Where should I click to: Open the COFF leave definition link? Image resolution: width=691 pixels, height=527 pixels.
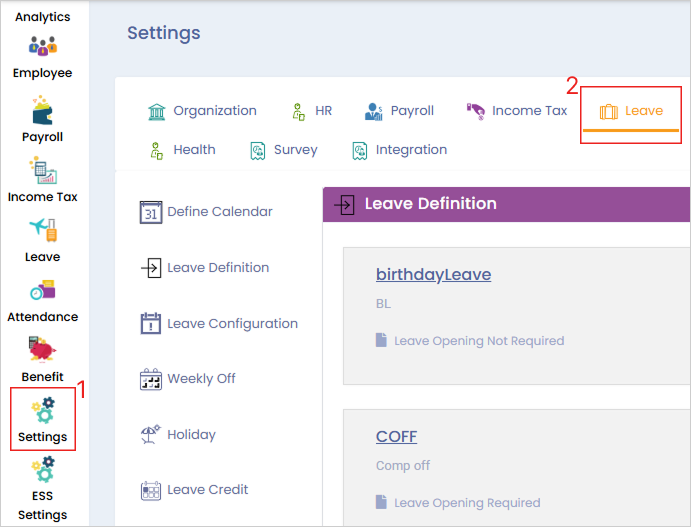[396, 436]
